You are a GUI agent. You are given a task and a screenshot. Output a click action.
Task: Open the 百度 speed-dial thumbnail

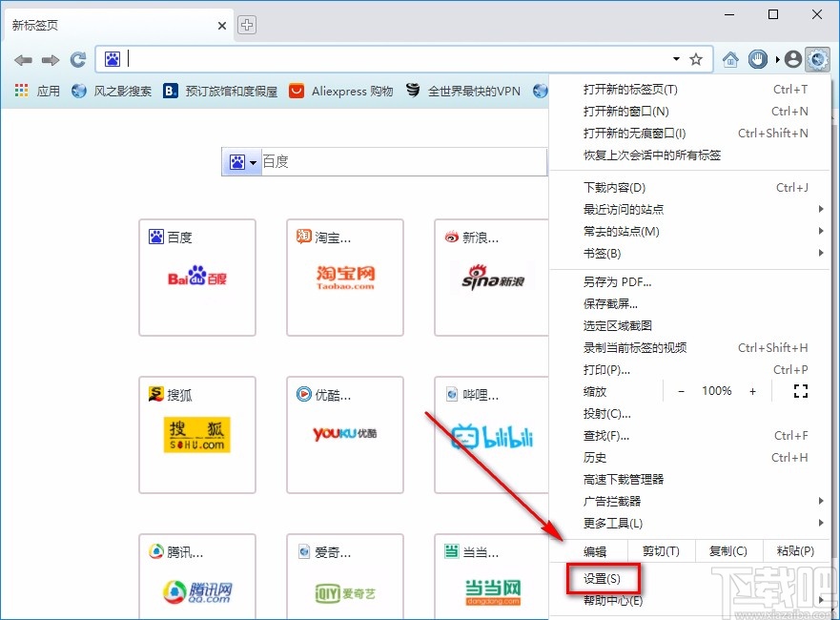point(197,278)
